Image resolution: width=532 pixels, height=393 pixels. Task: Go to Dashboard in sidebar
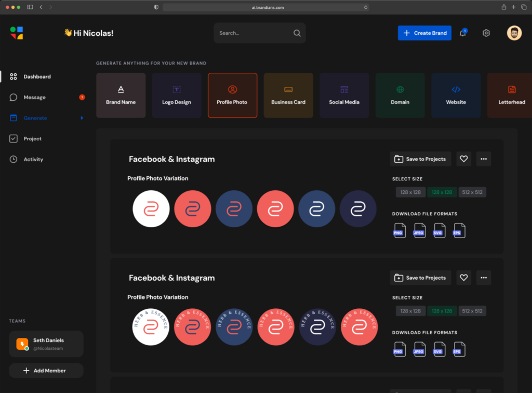(37, 76)
